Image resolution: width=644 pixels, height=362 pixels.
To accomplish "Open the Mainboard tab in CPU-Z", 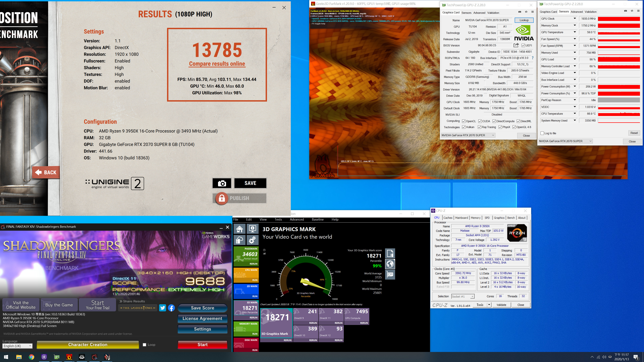I will [x=462, y=218].
